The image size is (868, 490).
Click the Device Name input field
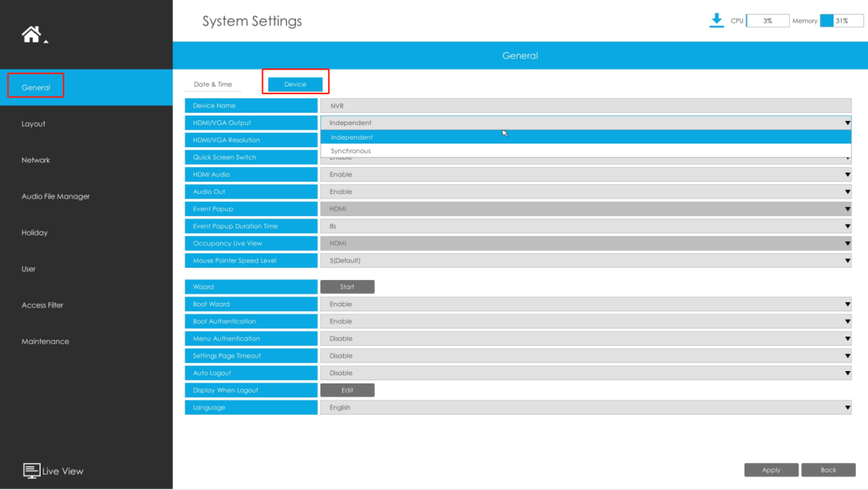[586, 105]
